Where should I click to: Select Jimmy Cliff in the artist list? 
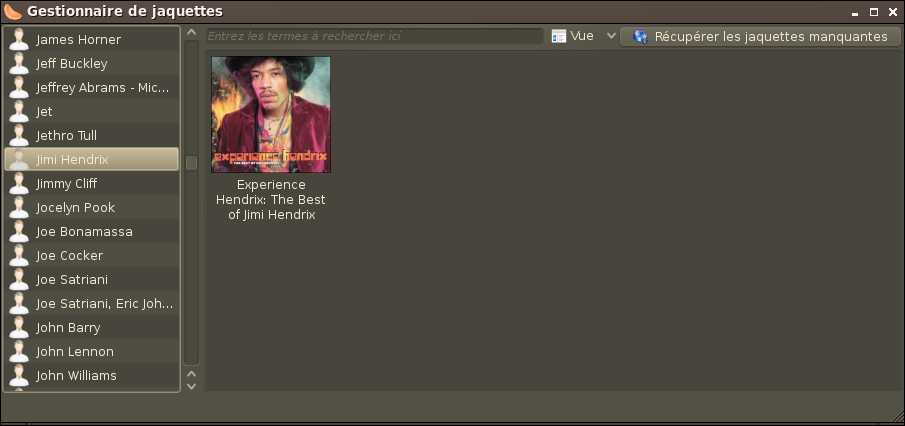(x=67, y=184)
